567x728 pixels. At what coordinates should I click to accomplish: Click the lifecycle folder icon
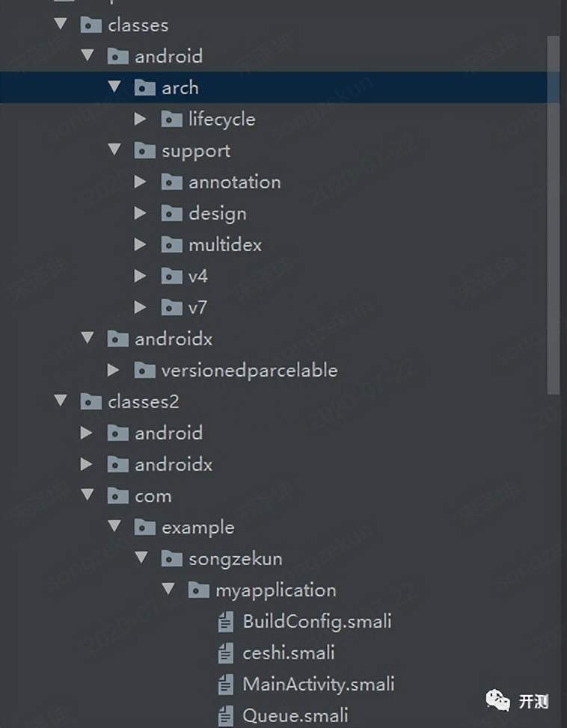(171, 120)
